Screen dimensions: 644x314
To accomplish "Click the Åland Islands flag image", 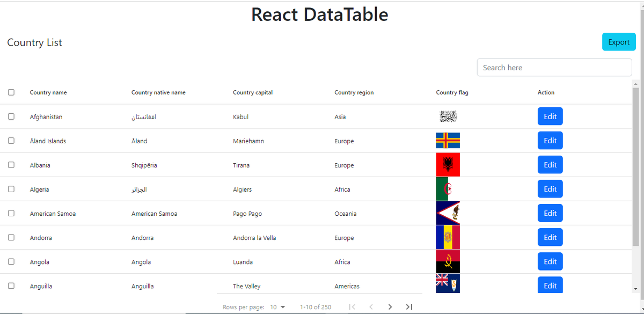I will pyautogui.click(x=448, y=141).
